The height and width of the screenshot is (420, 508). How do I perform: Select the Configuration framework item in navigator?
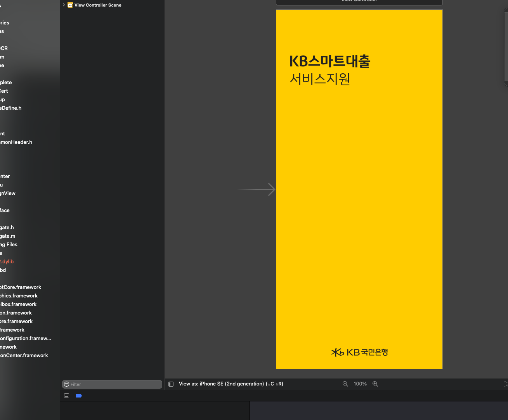click(x=25, y=339)
